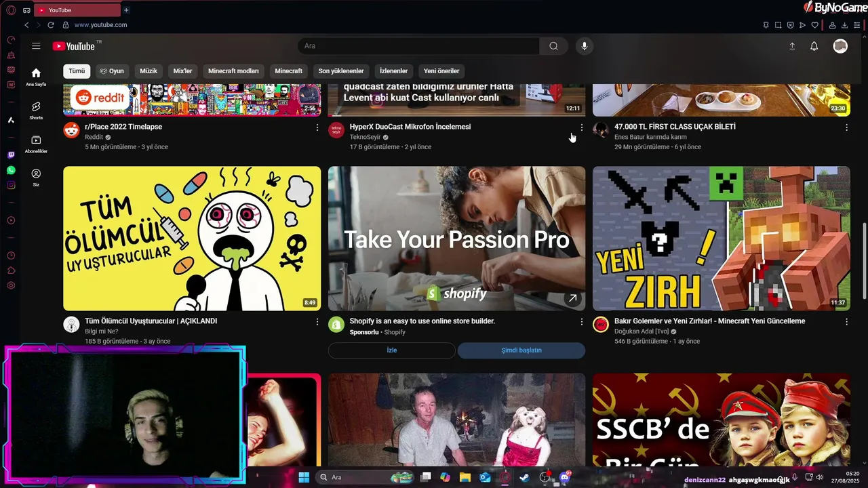Open the Opera GX main menu logo
Viewport: 868px width, 488px height.
tap(11, 10)
